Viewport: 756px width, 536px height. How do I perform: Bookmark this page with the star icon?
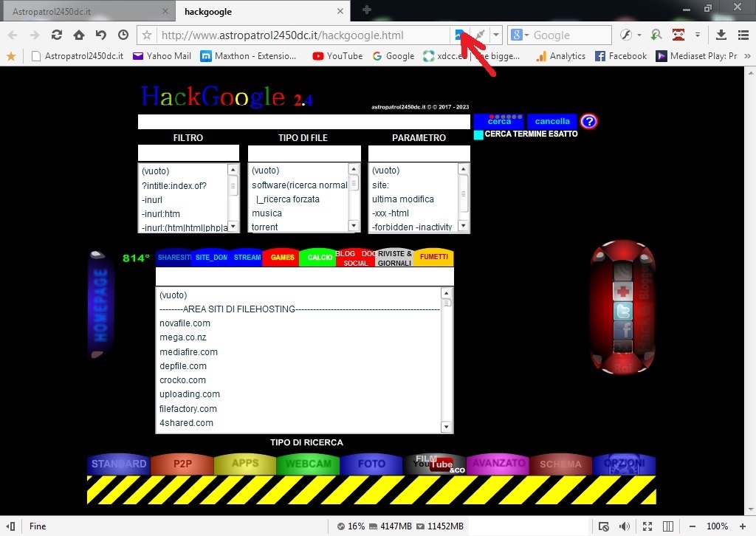click(x=147, y=35)
